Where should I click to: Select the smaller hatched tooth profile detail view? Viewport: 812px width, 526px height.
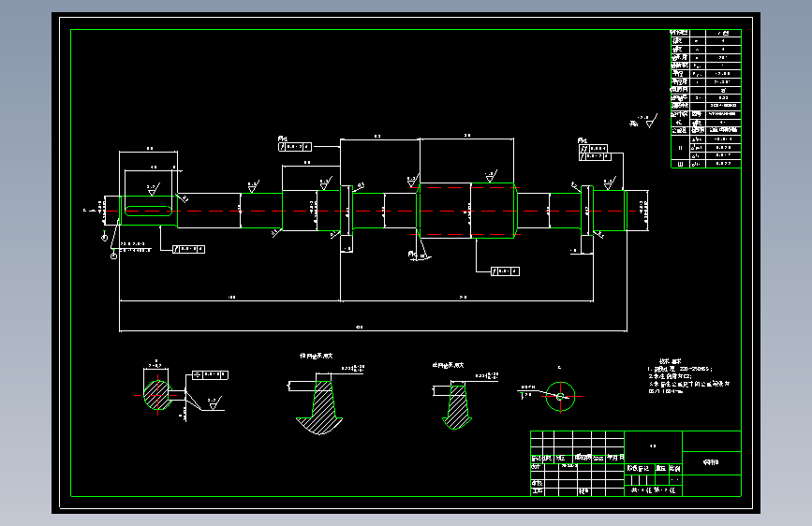(x=457, y=407)
